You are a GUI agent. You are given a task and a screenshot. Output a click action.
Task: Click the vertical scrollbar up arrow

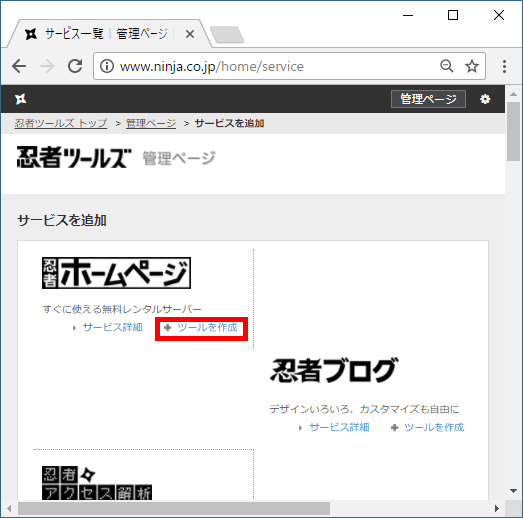click(x=514, y=94)
